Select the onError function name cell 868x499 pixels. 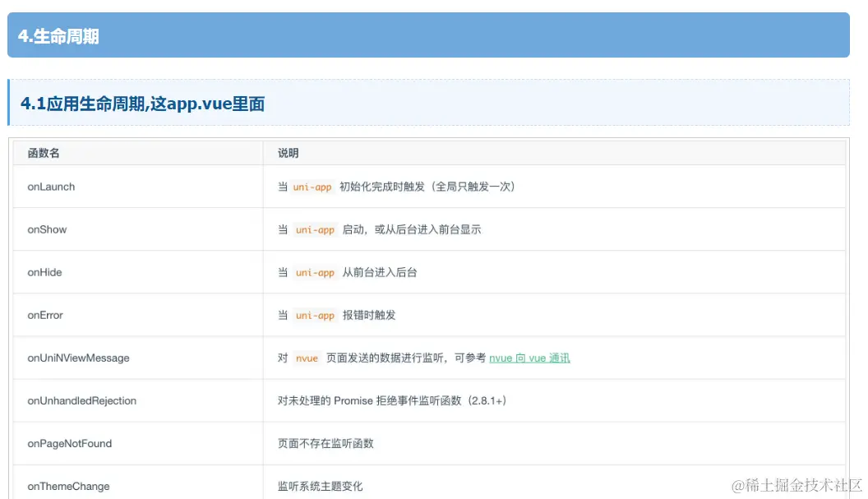coord(44,315)
